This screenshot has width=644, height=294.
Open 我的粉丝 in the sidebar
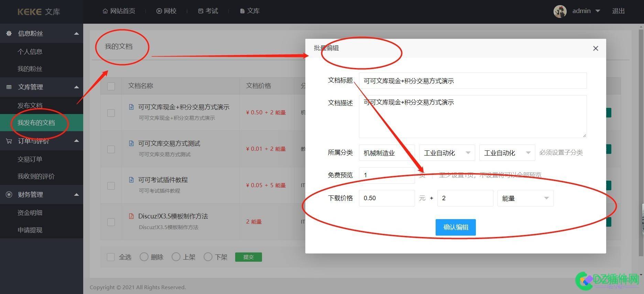pos(30,69)
